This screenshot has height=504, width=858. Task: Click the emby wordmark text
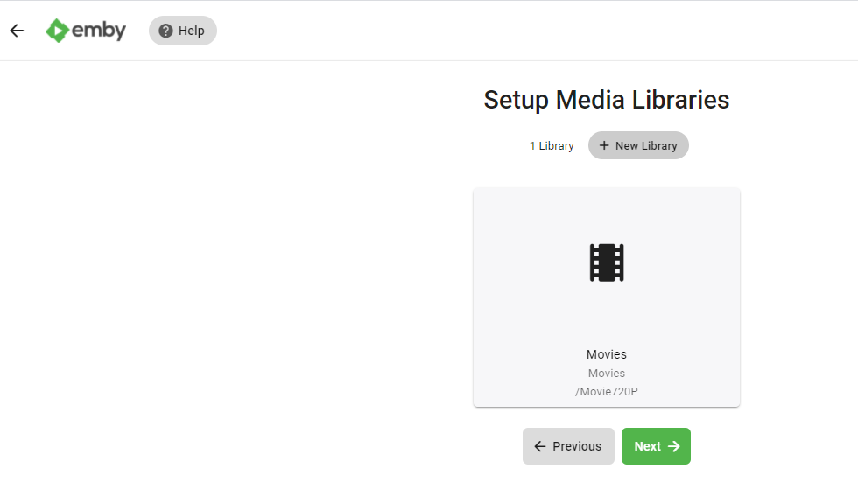pyautogui.click(x=99, y=31)
